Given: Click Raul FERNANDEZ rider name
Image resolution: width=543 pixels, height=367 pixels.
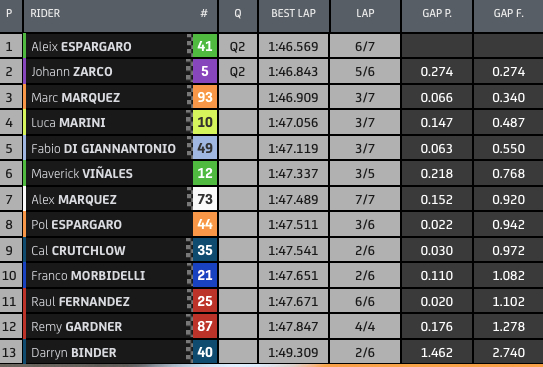Looking at the screenshot, I should pyautogui.click(x=80, y=302).
